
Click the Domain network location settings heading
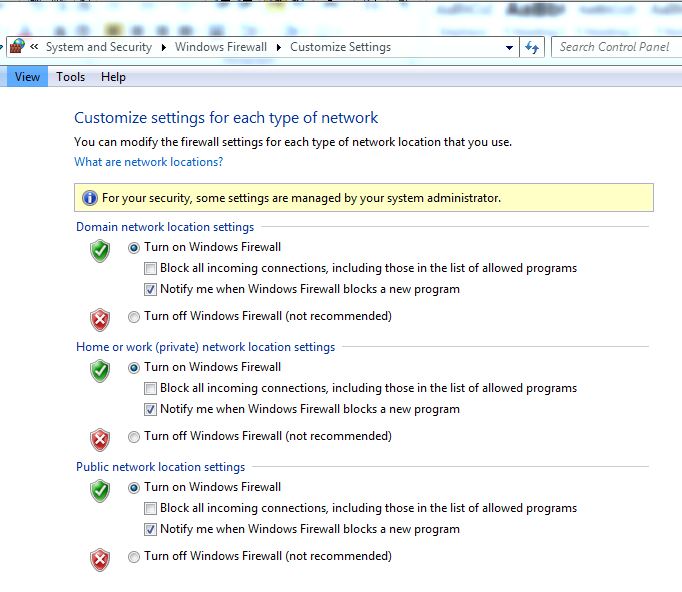tap(165, 227)
